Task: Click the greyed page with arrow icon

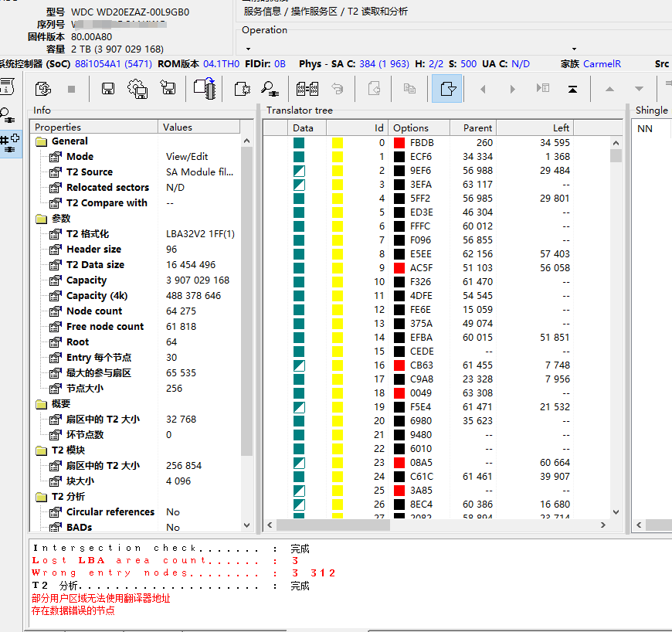Action: [374, 89]
